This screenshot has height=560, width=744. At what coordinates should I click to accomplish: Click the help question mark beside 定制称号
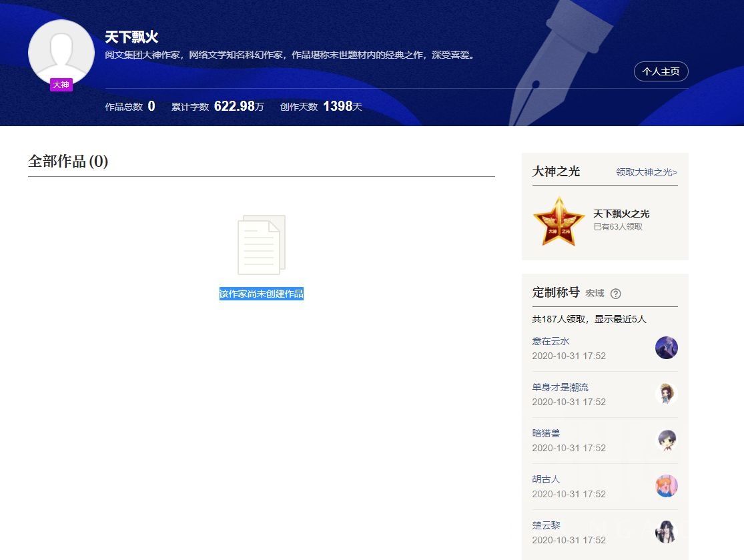click(615, 294)
